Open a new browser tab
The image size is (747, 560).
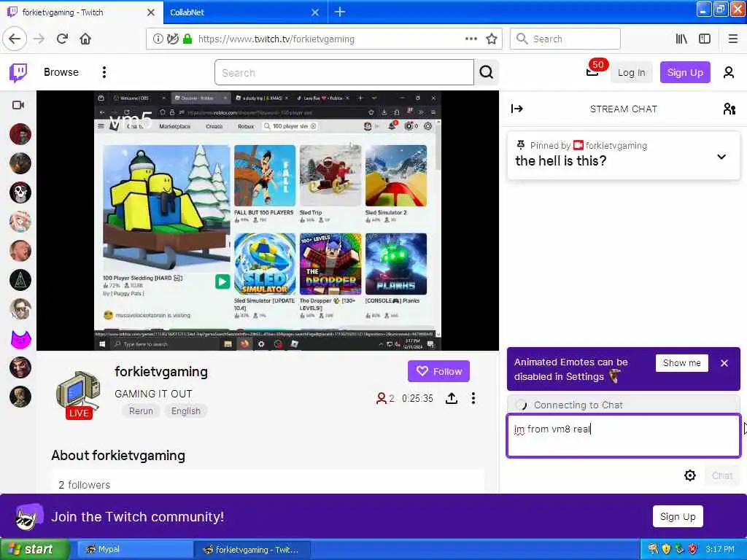340,12
